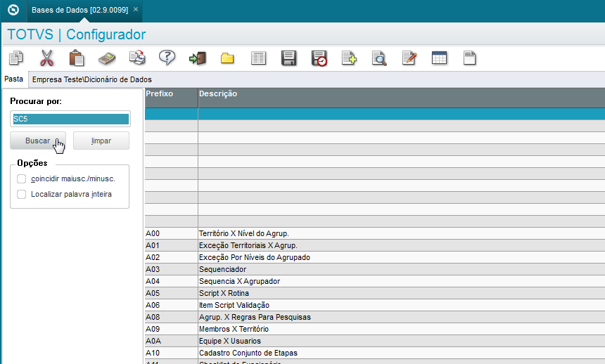
Task: Click the 'Empresa Teste\Dicionário de Dados' path
Action: coord(92,79)
